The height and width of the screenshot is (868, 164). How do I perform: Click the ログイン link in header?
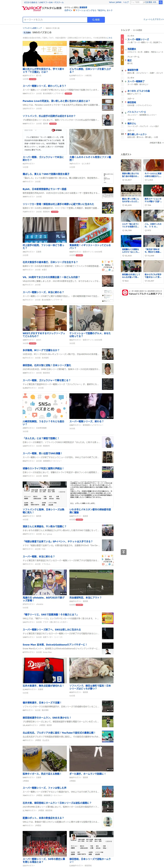click(68, 10)
